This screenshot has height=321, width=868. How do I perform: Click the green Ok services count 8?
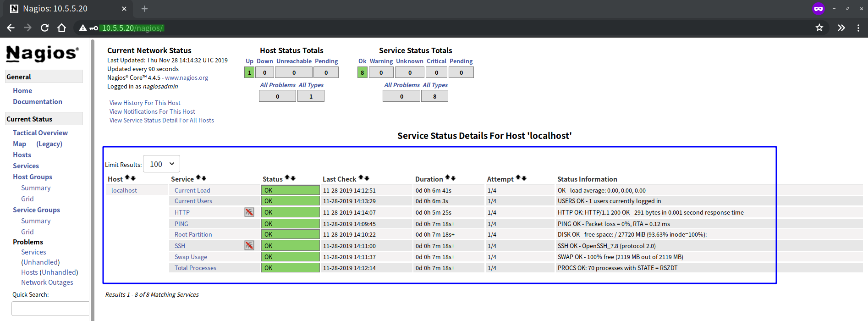[363, 72]
